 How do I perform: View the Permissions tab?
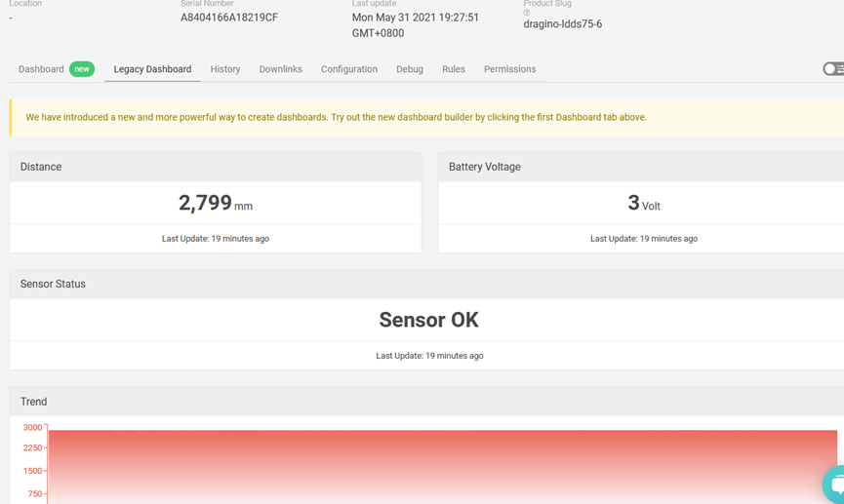(509, 69)
